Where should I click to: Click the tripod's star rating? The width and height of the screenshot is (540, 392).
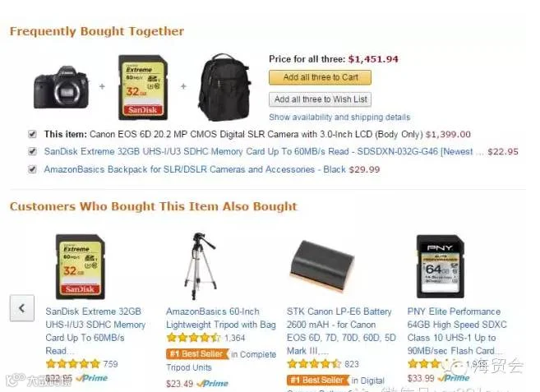pyautogui.click(x=193, y=338)
